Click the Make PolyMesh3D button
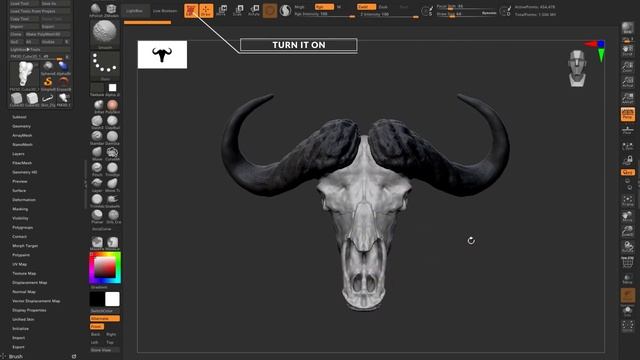Image resolution: width=640 pixels, height=360 pixels. coord(48,34)
